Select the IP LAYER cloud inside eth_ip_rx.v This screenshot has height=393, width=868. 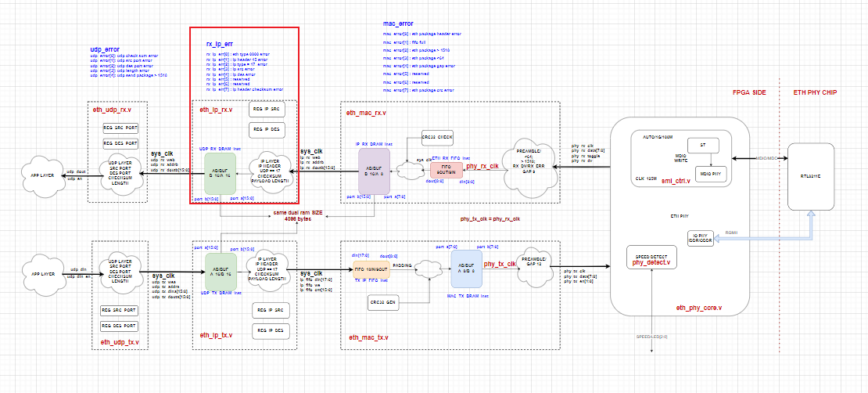click(271, 172)
